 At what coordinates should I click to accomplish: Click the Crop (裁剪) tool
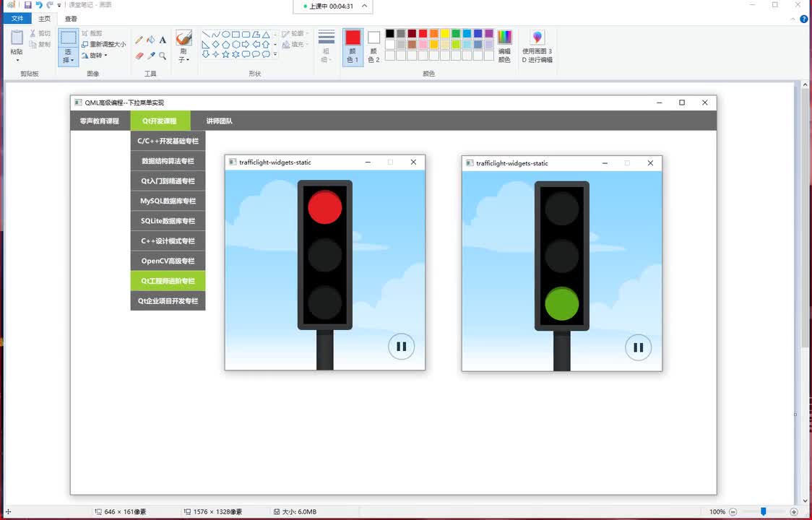92,33
